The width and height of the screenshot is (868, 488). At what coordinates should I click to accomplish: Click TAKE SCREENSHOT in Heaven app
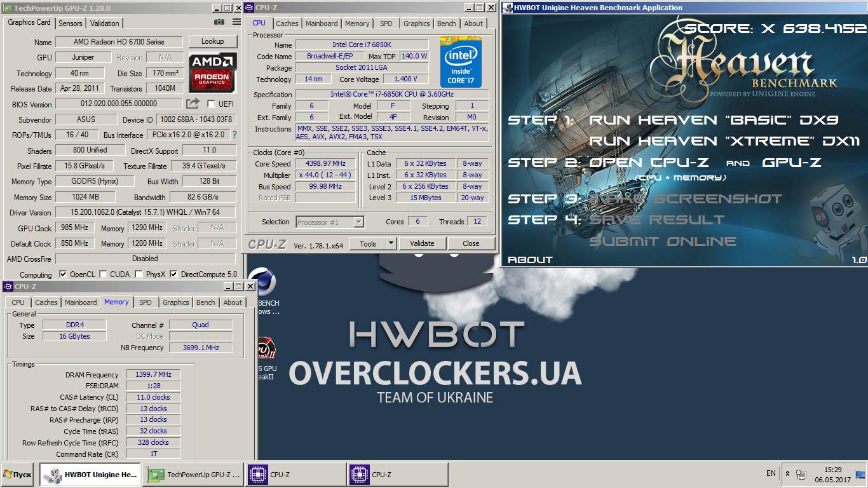(x=686, y=199)
